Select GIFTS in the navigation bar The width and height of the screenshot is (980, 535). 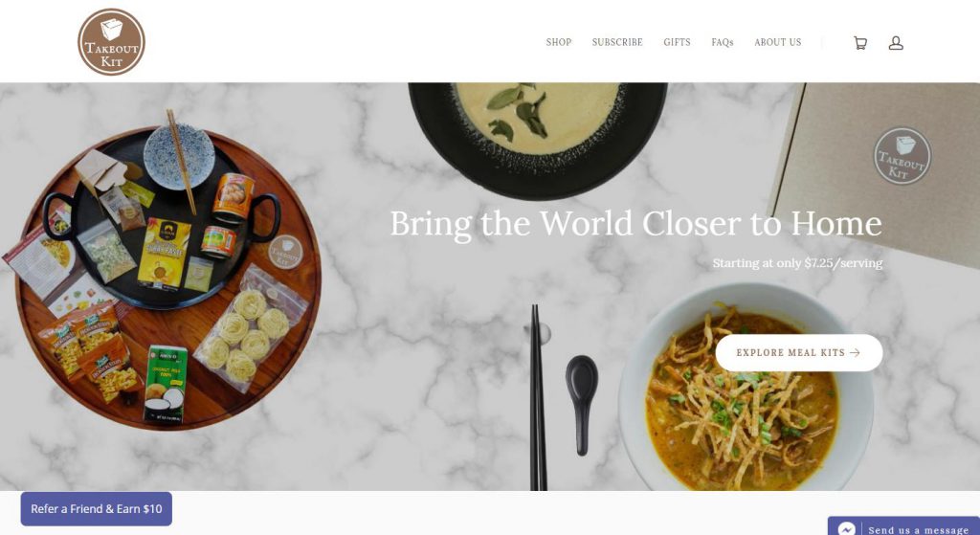pyautogui.click(x=677, y=42)
